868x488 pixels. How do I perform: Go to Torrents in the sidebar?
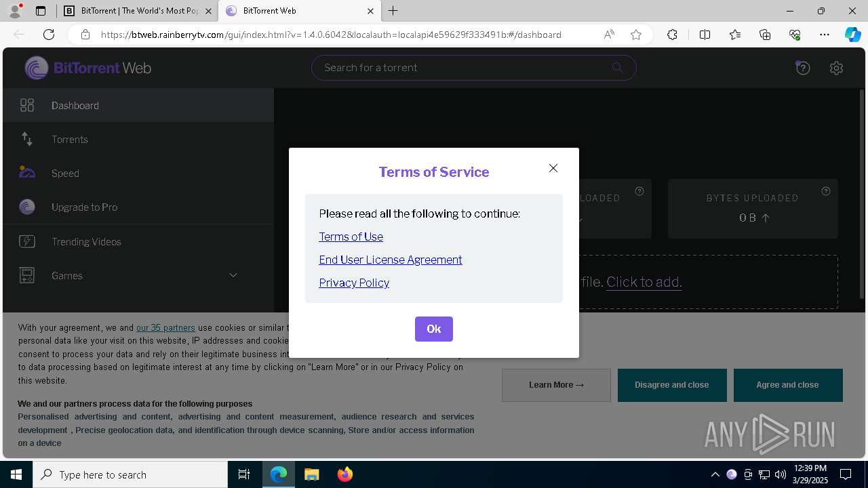(x=138, y=139)
